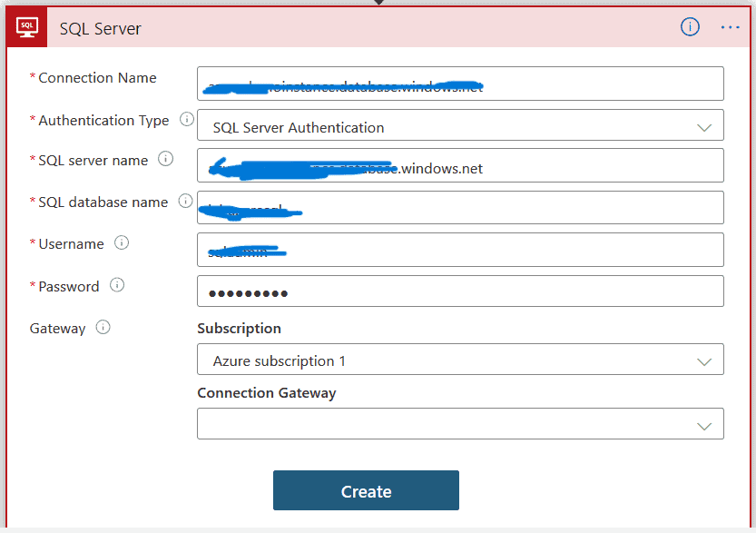The width and height of the screenshot is (756, 533).
Task: Click the Subscription heading
Action: click(240, 329)
